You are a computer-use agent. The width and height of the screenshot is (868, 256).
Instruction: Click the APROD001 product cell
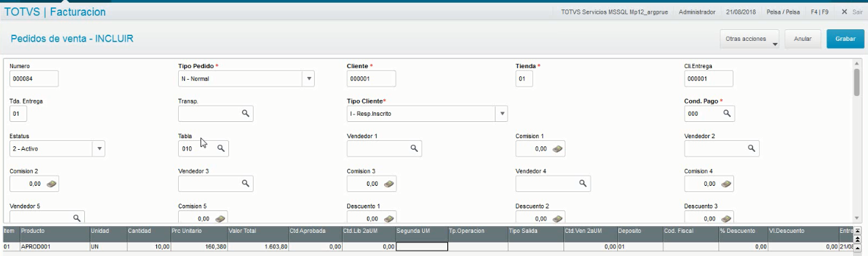coord(54,246)
